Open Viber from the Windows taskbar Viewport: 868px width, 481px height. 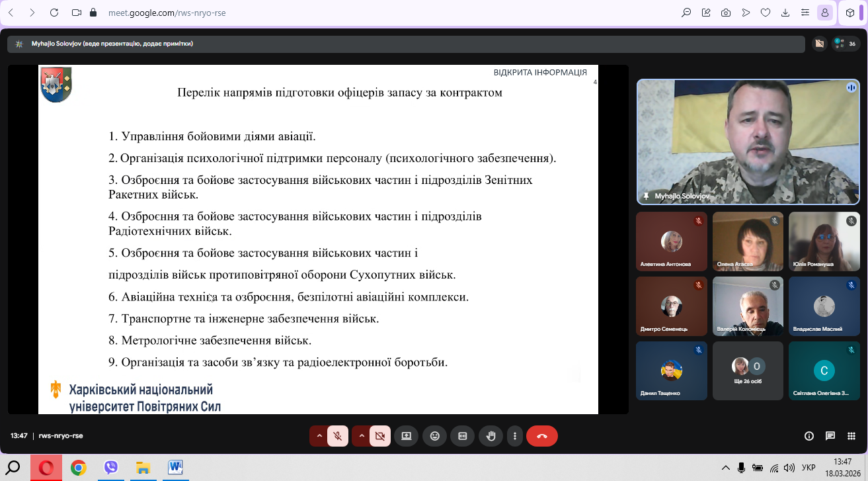point(111,468)
